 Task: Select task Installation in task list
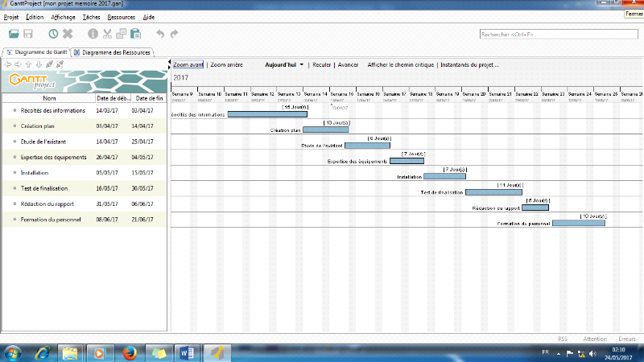point(35,173)
